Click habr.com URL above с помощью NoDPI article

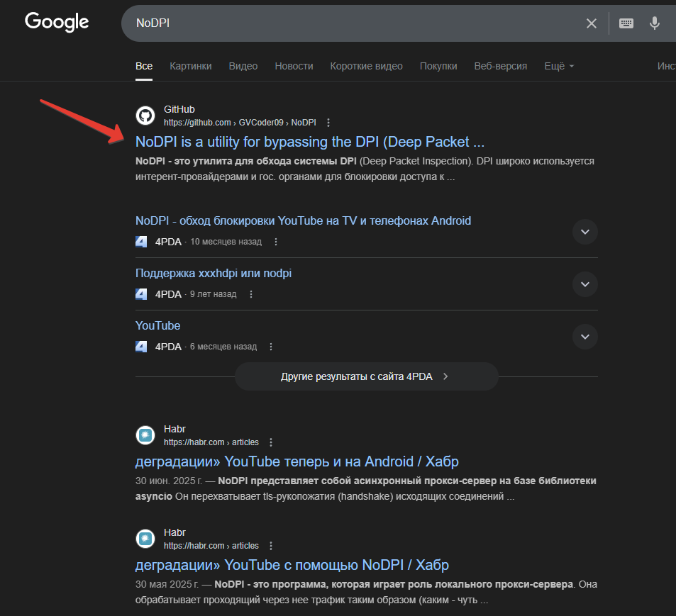211,546
